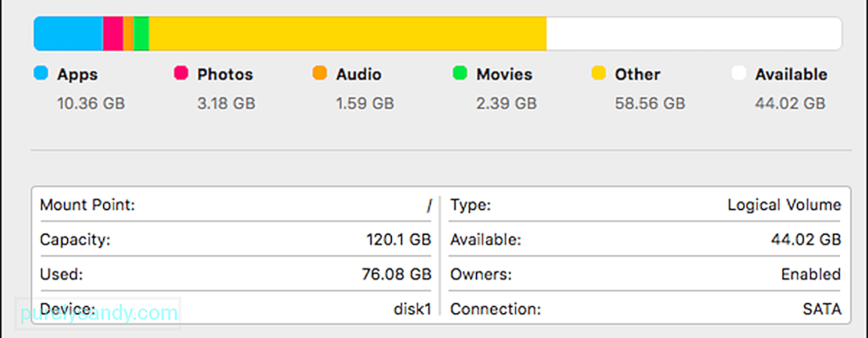
Task: Click the Apps 10.36 GB size text
Action: (x=91, y=104)
